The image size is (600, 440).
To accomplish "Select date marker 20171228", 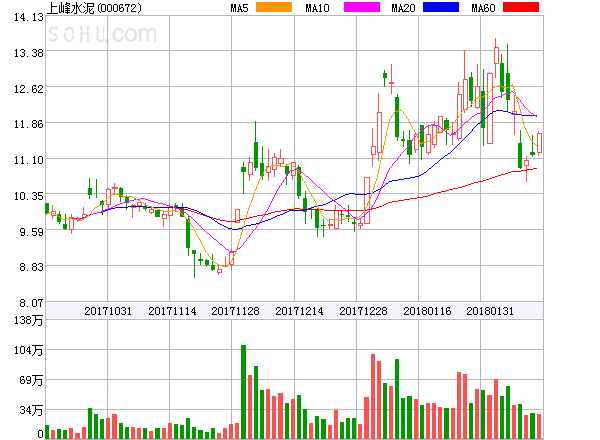I will point(363,311).
